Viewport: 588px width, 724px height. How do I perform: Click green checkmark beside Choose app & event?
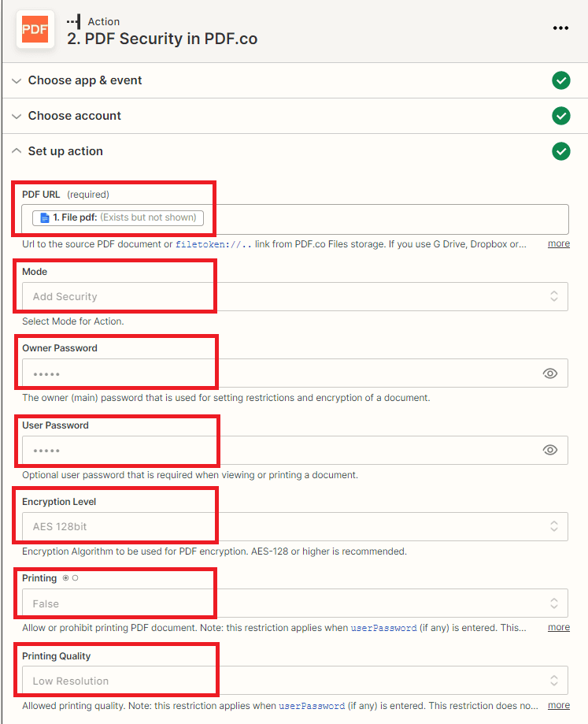pos(561,80)
